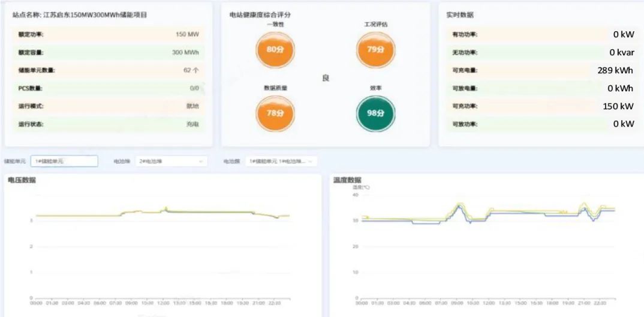Click the 可充功率 150 kW value
Image resolution: width=644 pixels, height=317 pixels.
[618, 106]
